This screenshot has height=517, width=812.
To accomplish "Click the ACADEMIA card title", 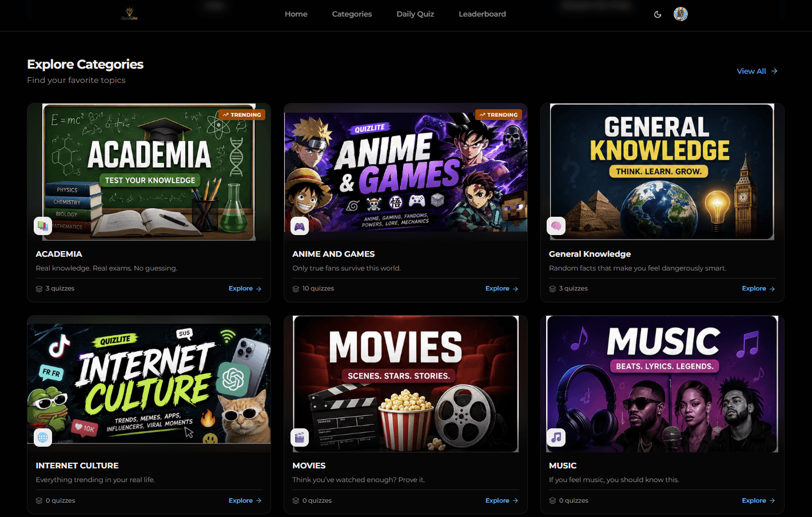I will tap(59, 254).
